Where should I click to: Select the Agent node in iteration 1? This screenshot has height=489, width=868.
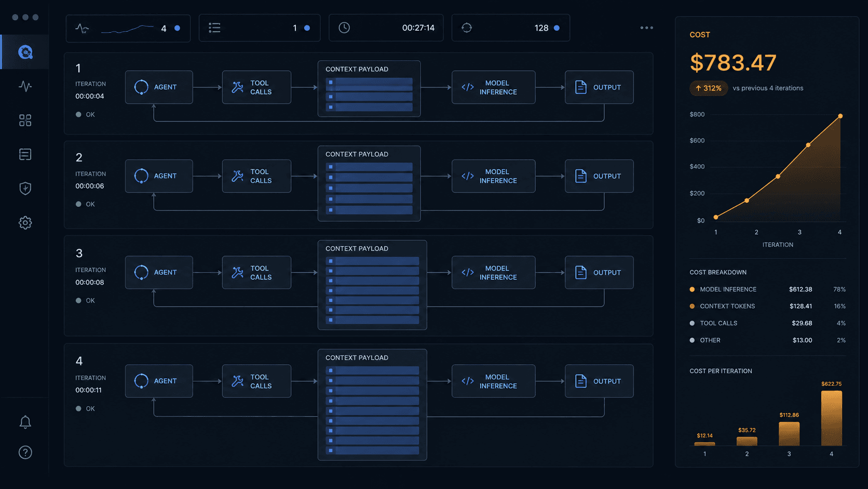tap(159, 87)
